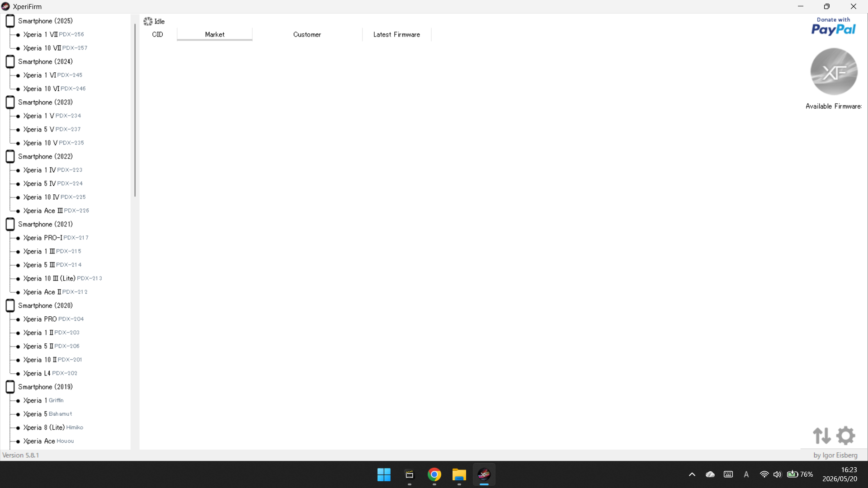The height and width of the screenshot is (488, 868).
Task: Select Xperia Ace III PDX-226
Action: coord(57,211)
